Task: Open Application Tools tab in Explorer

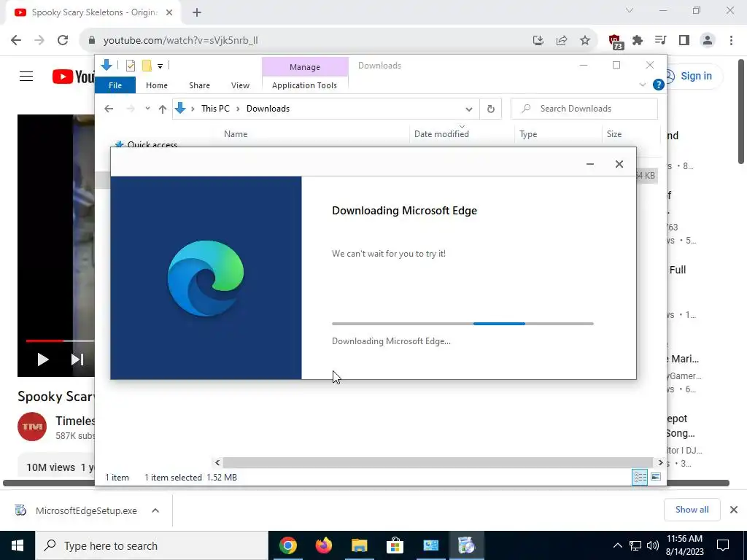Action: point(304,85)
